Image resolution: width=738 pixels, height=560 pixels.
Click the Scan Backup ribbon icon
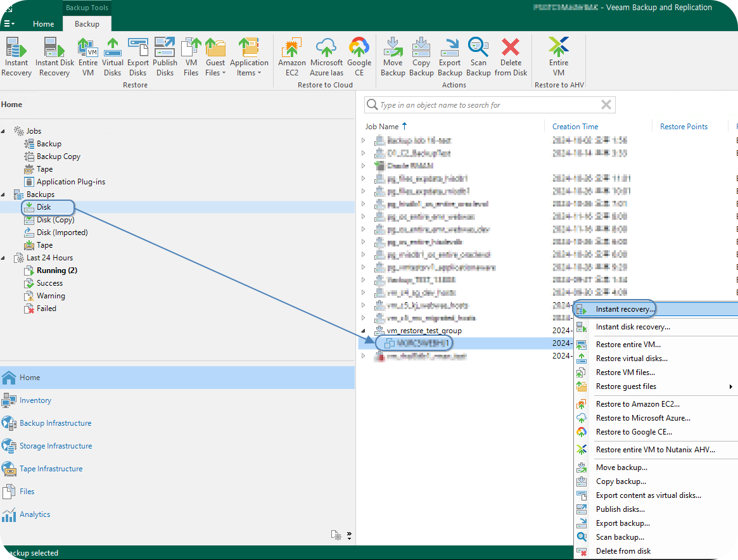478,57
